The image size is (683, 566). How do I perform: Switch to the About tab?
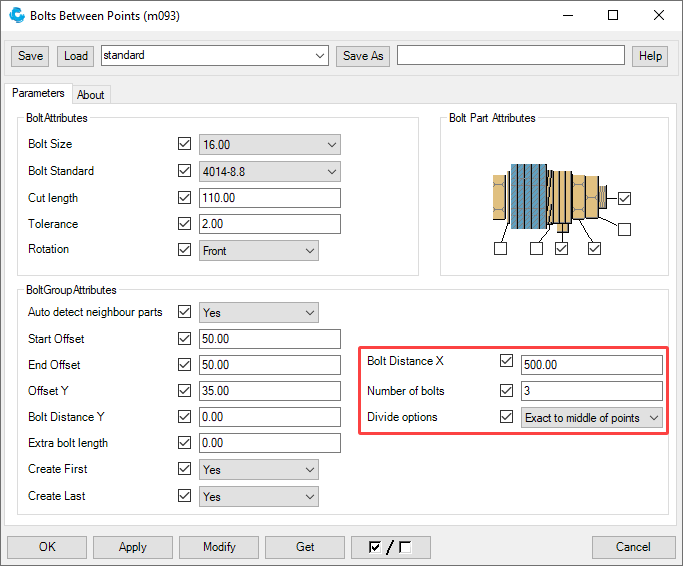pyautogui.click(x=91, y=95)
